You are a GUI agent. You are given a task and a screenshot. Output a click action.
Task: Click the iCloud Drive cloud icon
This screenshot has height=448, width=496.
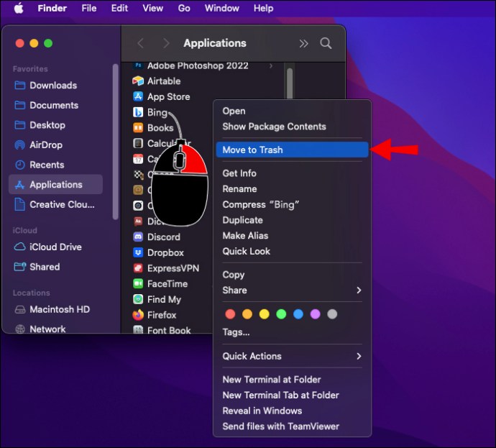(20, 247)
